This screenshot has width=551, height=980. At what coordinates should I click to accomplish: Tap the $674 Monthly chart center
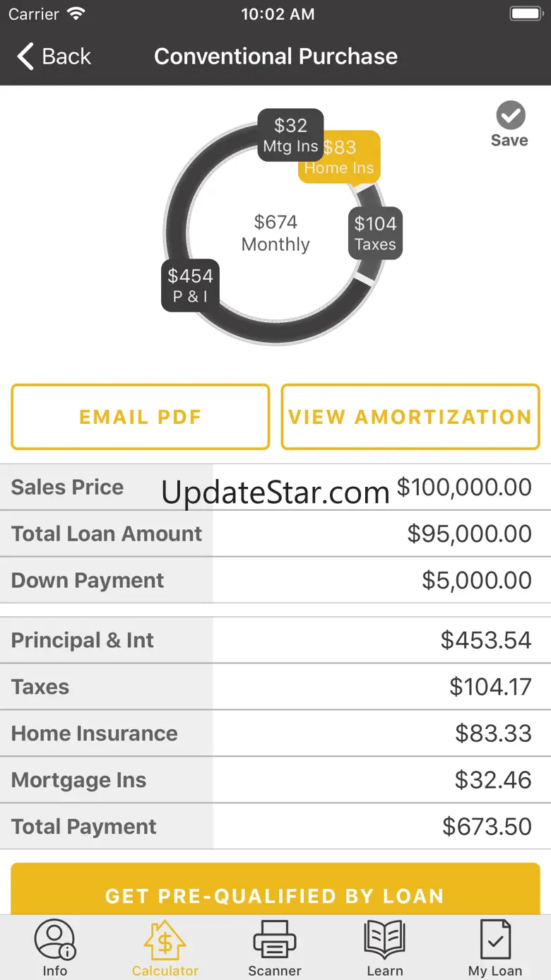(275, 233)
